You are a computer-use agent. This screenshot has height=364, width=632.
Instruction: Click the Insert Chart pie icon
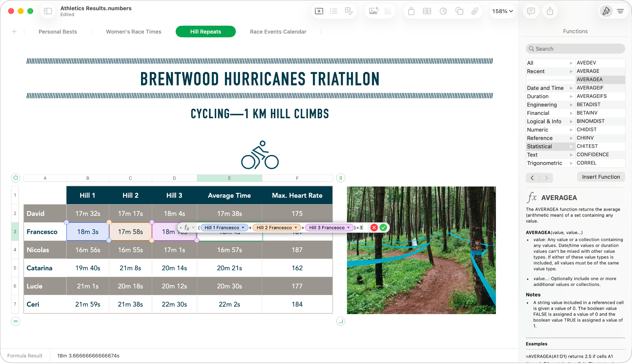(x=443, y=11)
